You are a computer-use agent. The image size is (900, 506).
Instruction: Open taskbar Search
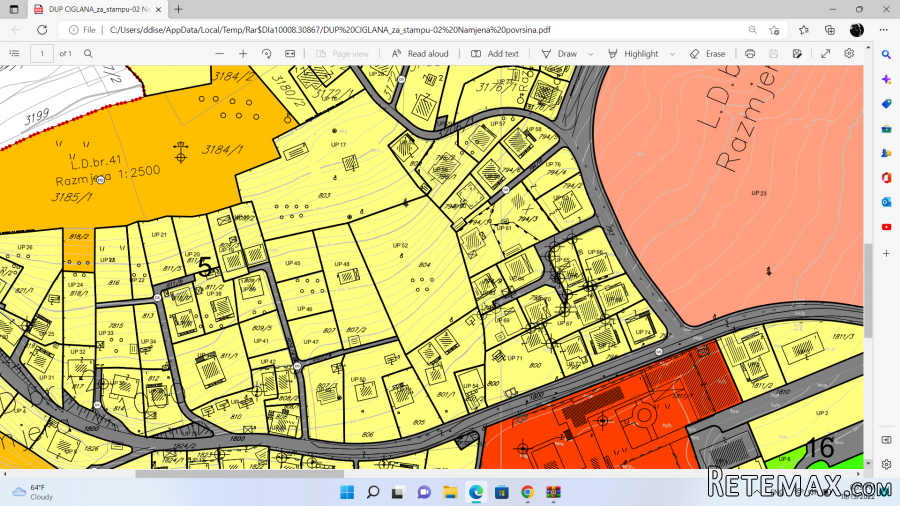[373, 492]
